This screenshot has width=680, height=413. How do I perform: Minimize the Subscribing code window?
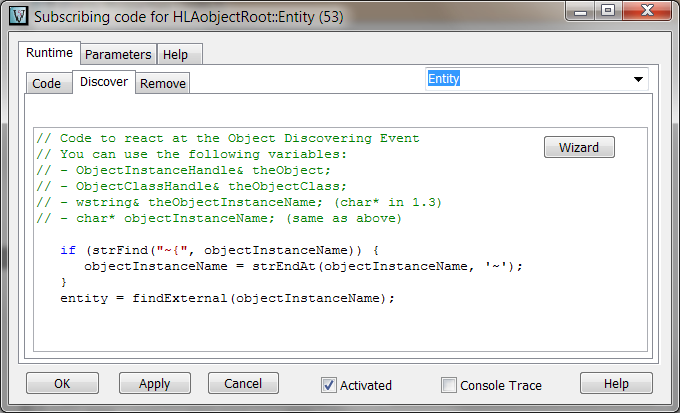pos(580,13)
